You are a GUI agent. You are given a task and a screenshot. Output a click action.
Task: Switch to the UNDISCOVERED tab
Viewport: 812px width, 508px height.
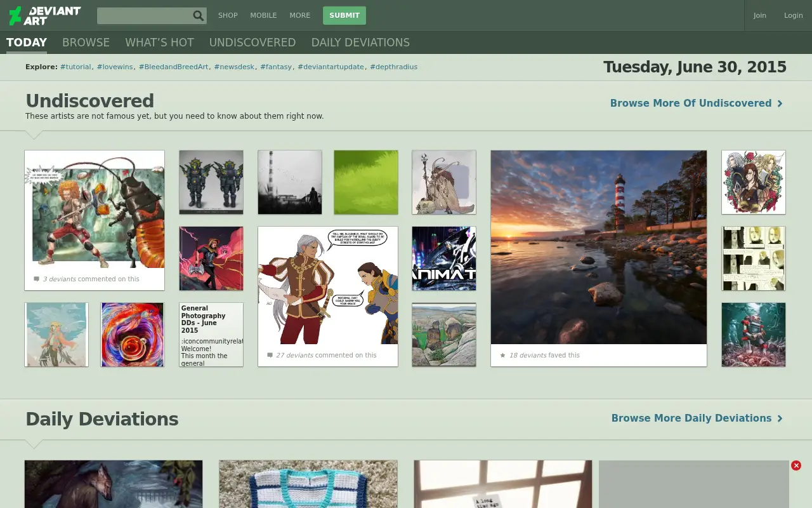[252, 43]
